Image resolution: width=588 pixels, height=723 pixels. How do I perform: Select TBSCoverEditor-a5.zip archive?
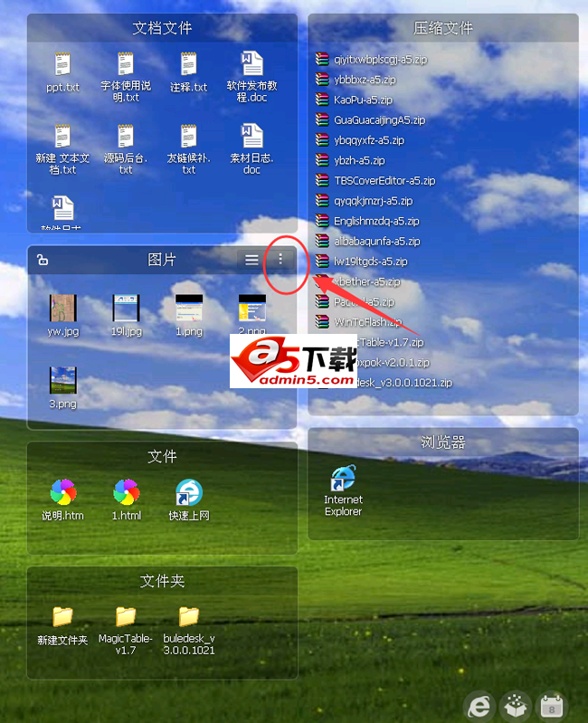point(375,181)
